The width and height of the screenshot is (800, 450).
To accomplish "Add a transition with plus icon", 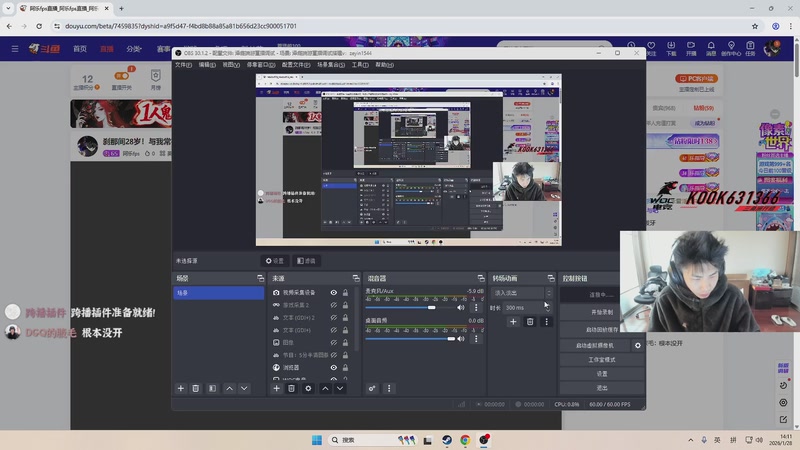I will [x=513, y=321].
